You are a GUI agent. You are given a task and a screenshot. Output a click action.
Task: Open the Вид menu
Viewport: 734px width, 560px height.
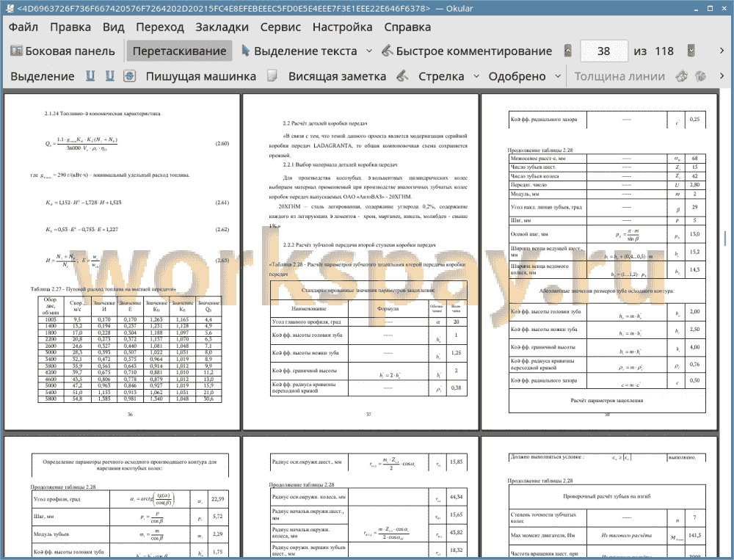pyautogui.click(x=113, y=27)
